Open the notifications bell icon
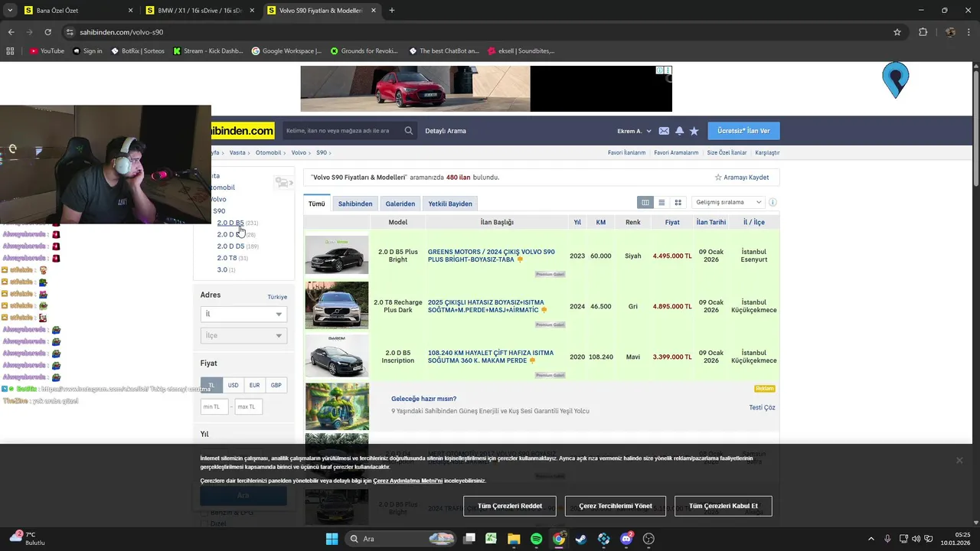 (x=679, y=131)
